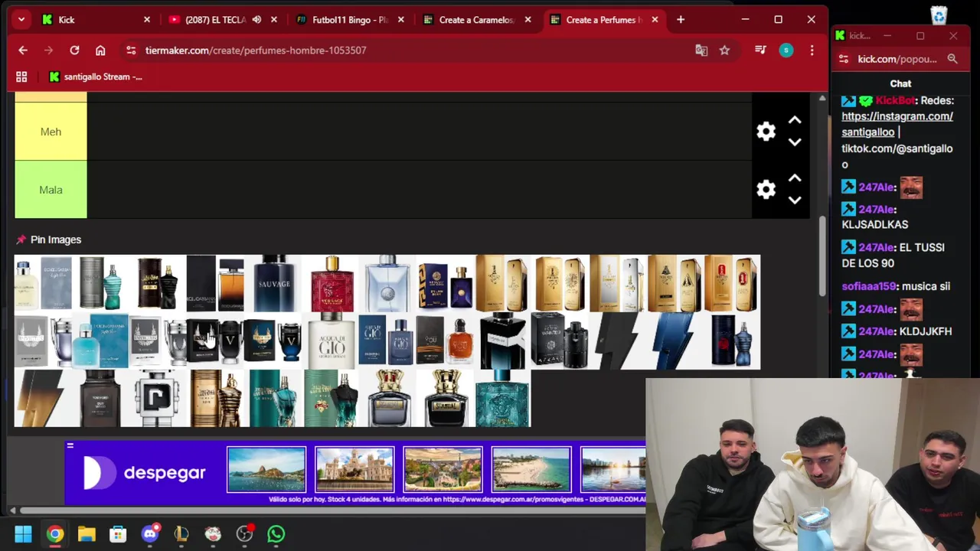Switch to the Futbol11 Bingo tab
The height and width of the screenshot is (551, 980).
pyautogui.click(x=350, y=20)
